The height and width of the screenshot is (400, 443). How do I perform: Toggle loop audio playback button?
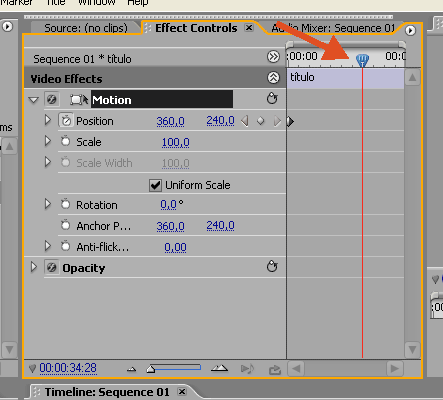[x=275, y=369]
